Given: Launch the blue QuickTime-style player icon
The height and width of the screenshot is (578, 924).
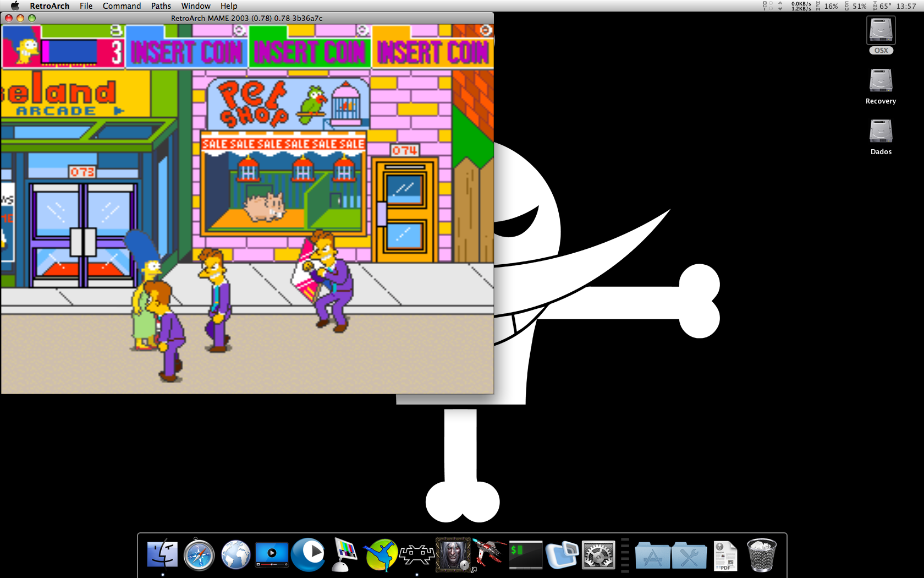Looking at the screenshot, I should [x=308, y=554].
